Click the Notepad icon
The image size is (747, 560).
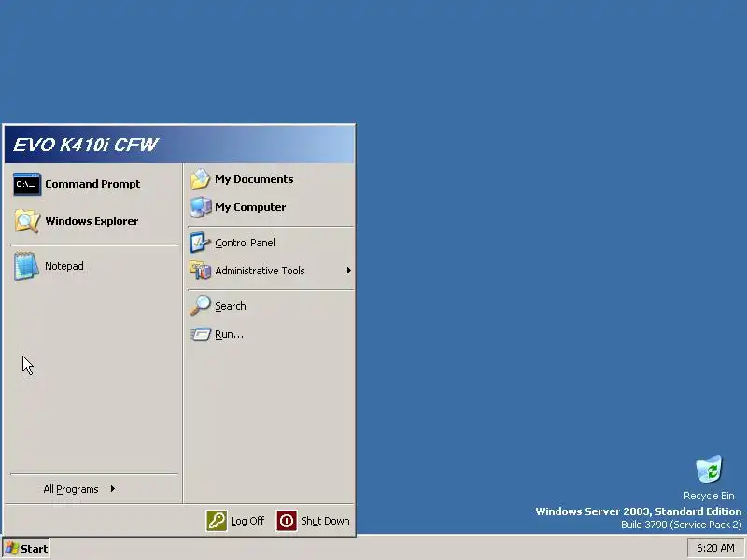[26, 266]
